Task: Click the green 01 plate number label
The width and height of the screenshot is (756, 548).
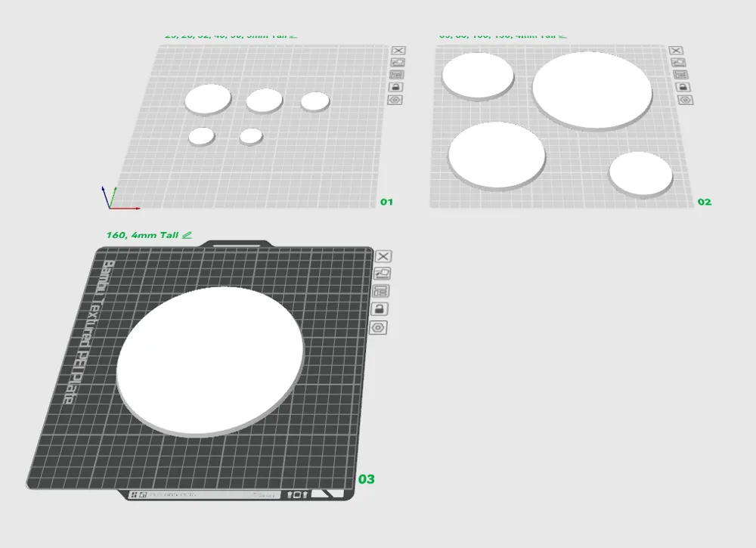Action: (x=386, y=202)
